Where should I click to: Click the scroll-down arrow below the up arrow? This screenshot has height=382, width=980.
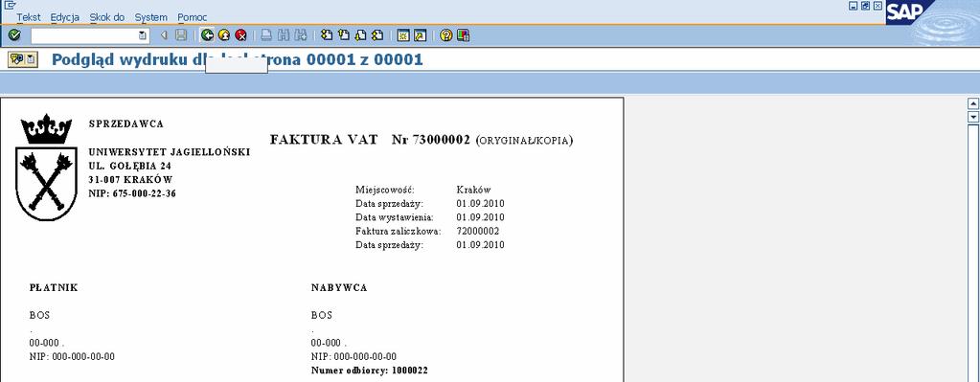click(972, 117)
